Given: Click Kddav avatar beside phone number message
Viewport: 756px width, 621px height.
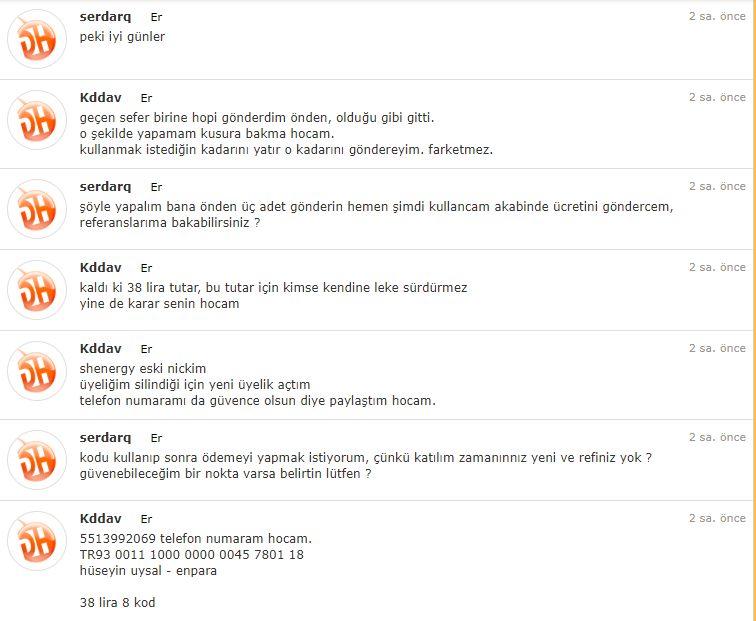Looking at the screenshot, I should tap(37, 541).
